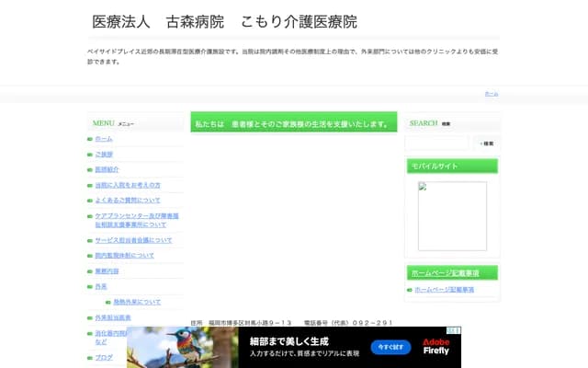Click the Adobe Firefly logo in the ad
The height and width of the screenshot is (368, 588).
click(x=436, y=347)
